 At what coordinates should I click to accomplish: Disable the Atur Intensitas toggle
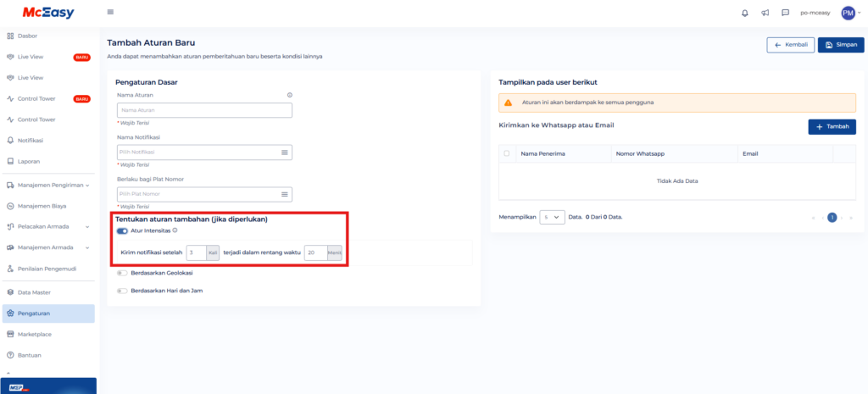[x=122, y=230]
